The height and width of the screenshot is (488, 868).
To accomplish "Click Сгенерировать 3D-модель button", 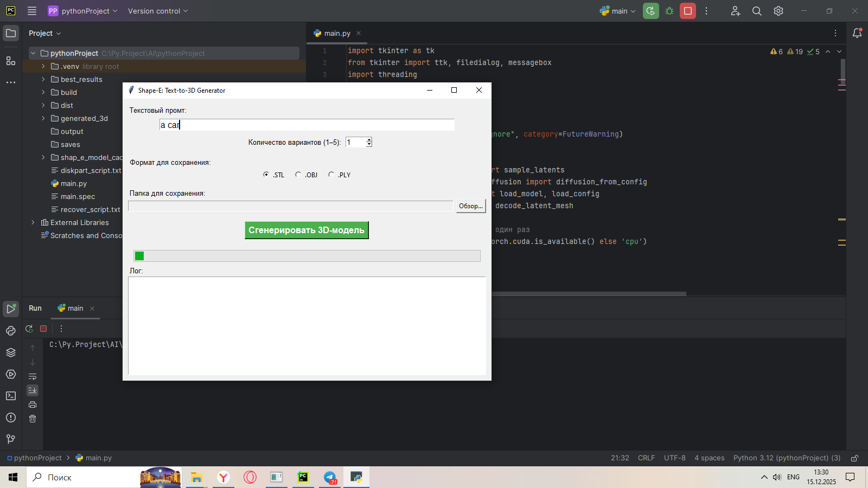I will [307, 230].
